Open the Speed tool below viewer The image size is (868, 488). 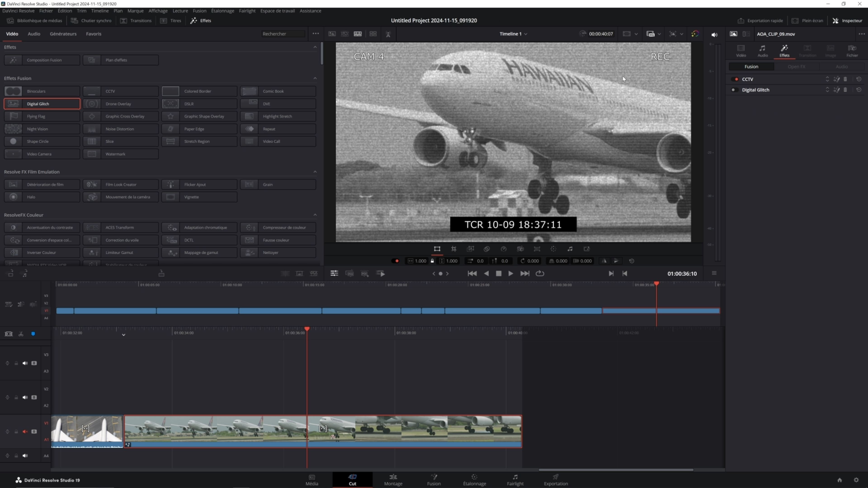[x=503, y=249]
